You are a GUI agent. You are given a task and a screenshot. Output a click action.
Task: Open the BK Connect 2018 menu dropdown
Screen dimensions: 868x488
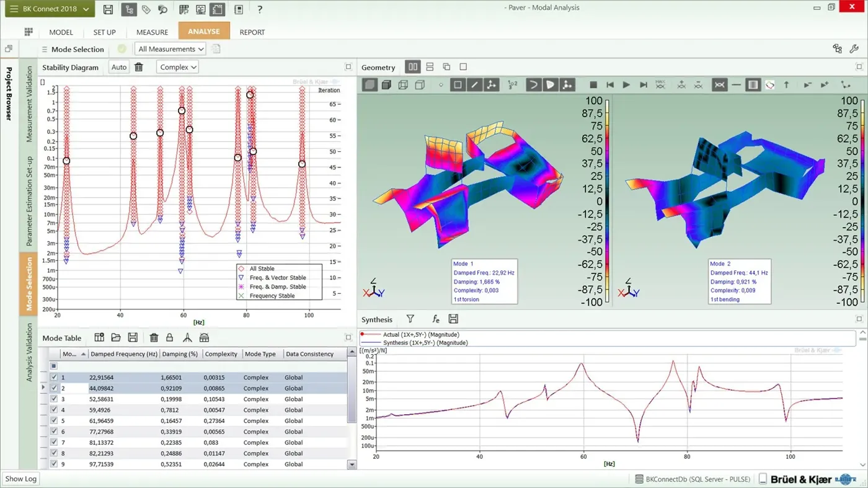[49, 9]
